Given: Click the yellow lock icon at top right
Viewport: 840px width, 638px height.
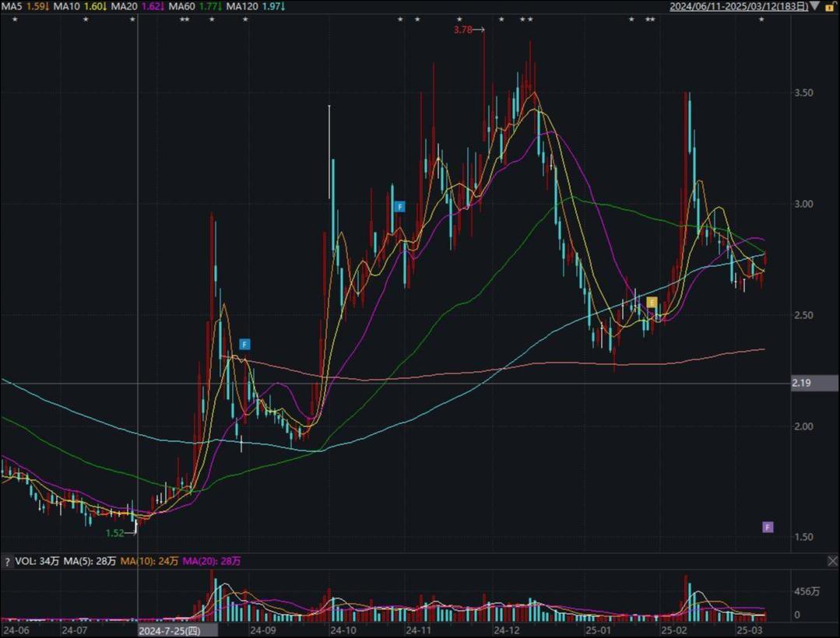Looking at the screenshot, I should click(x=830, y=6).
